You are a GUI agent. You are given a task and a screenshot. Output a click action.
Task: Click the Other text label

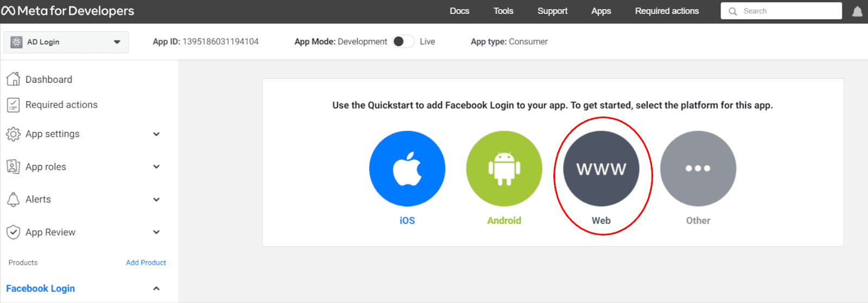click(698, 221)
